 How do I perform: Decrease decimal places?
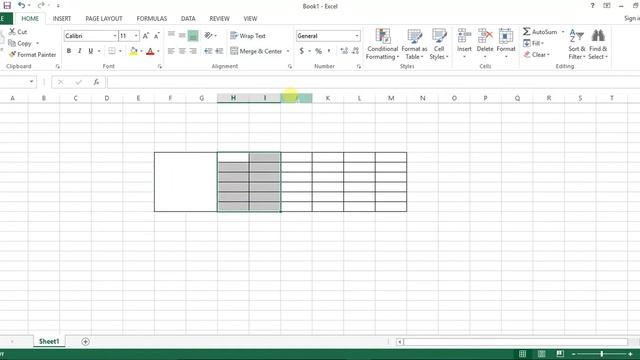click(x=355, y=51)
